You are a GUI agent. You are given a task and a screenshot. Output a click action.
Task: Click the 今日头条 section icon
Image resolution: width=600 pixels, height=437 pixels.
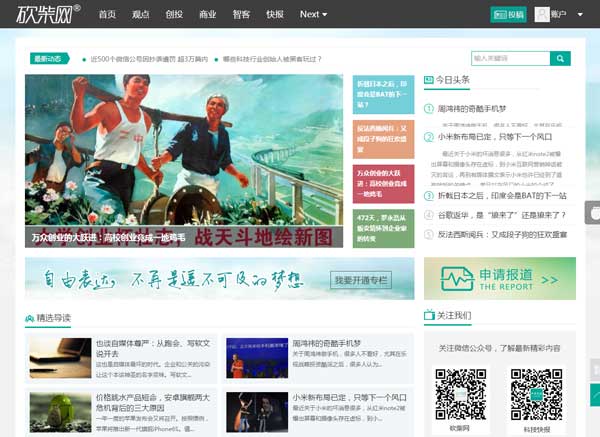429,80
